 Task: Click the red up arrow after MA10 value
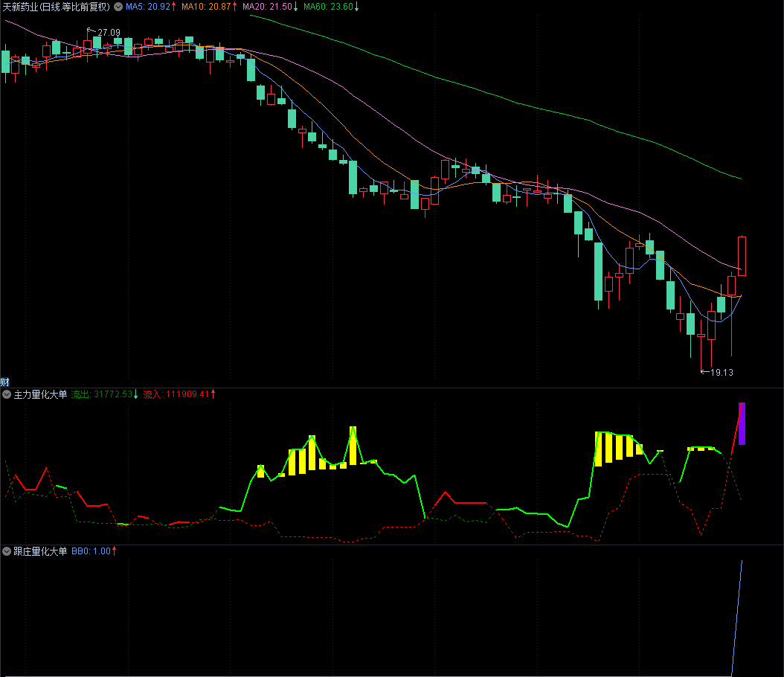(x=235, y=7)
